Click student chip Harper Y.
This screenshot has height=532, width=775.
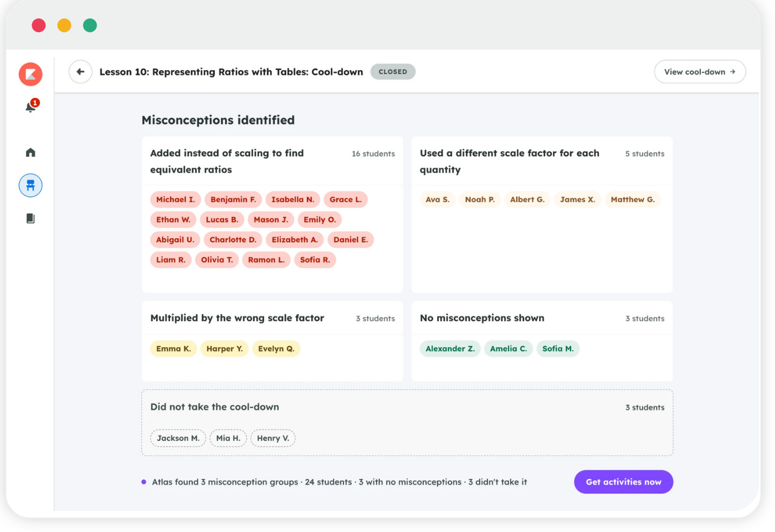pos(225,348)
